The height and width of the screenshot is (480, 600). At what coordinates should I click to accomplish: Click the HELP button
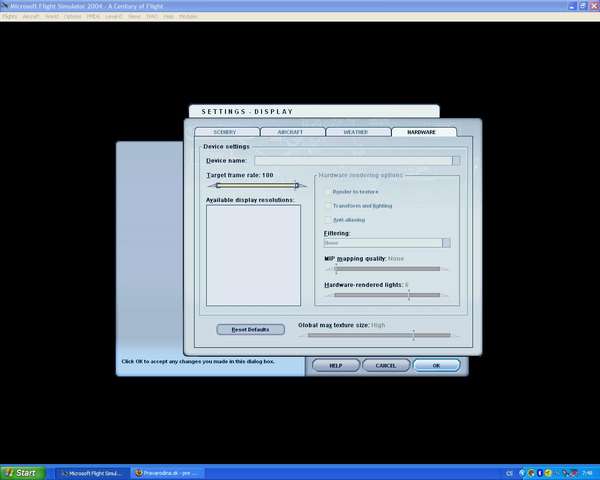(x=336, y=366)
